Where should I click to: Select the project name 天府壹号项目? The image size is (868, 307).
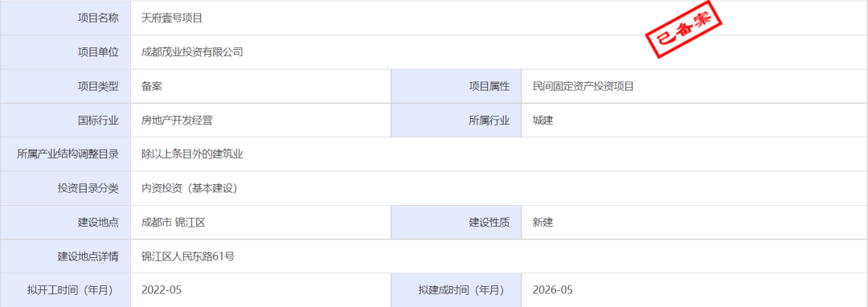[172, 18]
